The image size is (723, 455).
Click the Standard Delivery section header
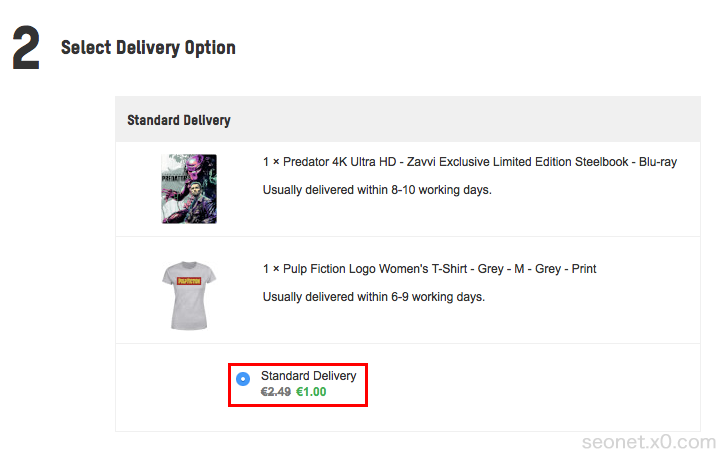click(179, 120)
